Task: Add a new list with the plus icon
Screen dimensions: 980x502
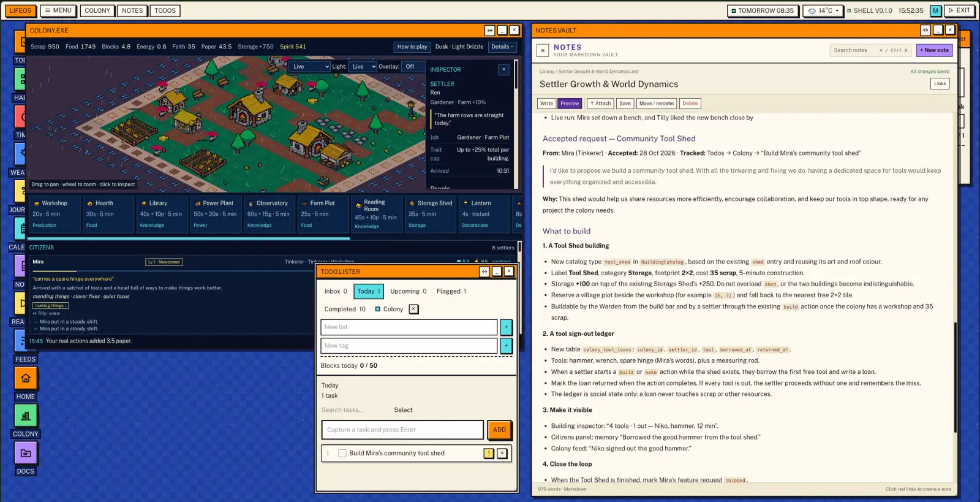Action: [x=506, y=327]
